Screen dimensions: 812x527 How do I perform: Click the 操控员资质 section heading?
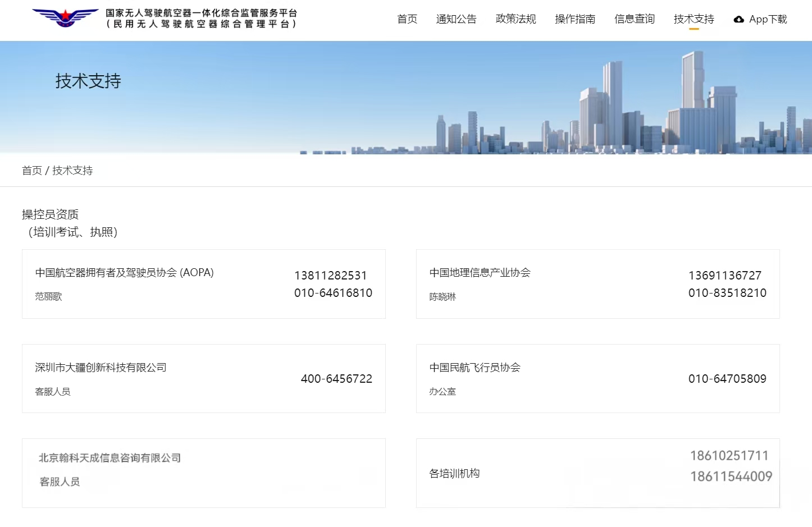point(50,214)
